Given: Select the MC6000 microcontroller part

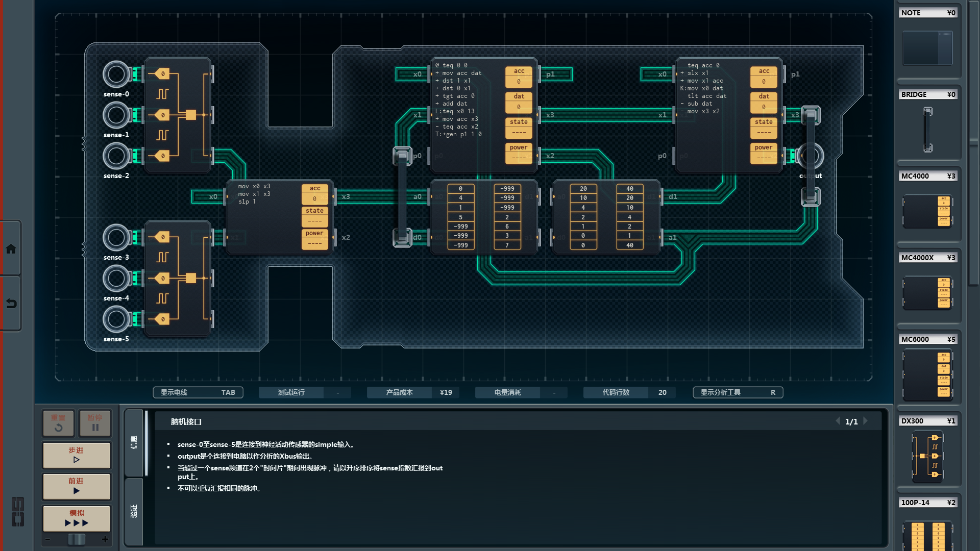Looking at the screenshot, I should pos(927,374).
